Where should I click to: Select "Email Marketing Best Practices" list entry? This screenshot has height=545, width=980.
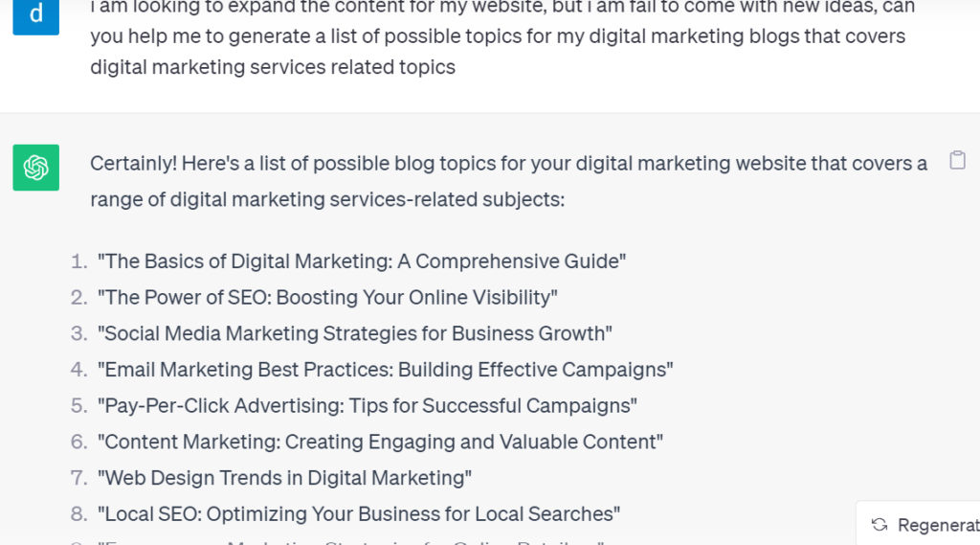(x=385, y=370)
